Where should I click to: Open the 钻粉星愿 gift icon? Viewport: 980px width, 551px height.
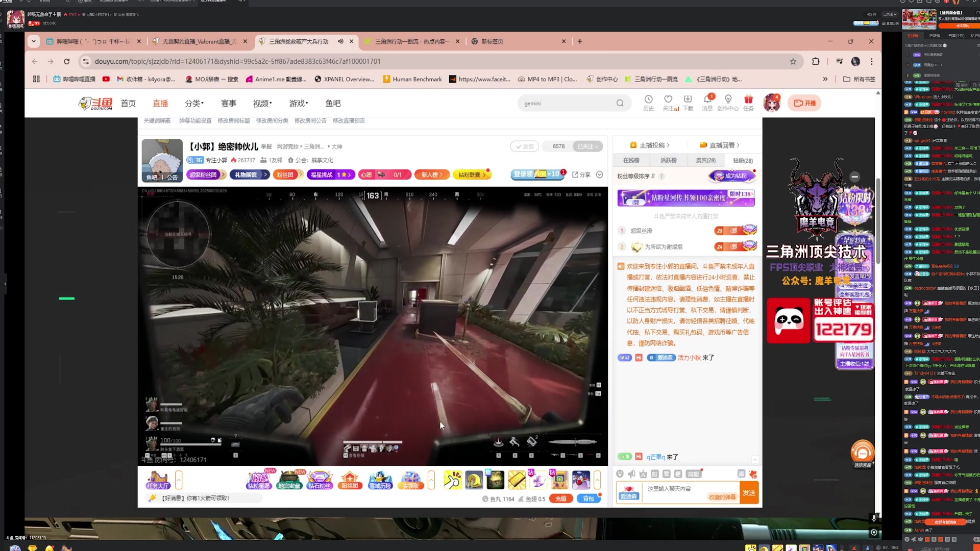[x=259, y=480]
